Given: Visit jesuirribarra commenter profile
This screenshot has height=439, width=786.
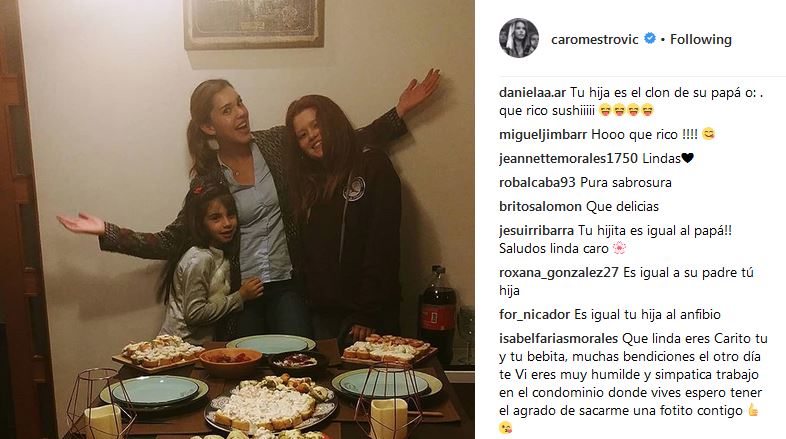Looking at the screenshot, I should (536, 231).
